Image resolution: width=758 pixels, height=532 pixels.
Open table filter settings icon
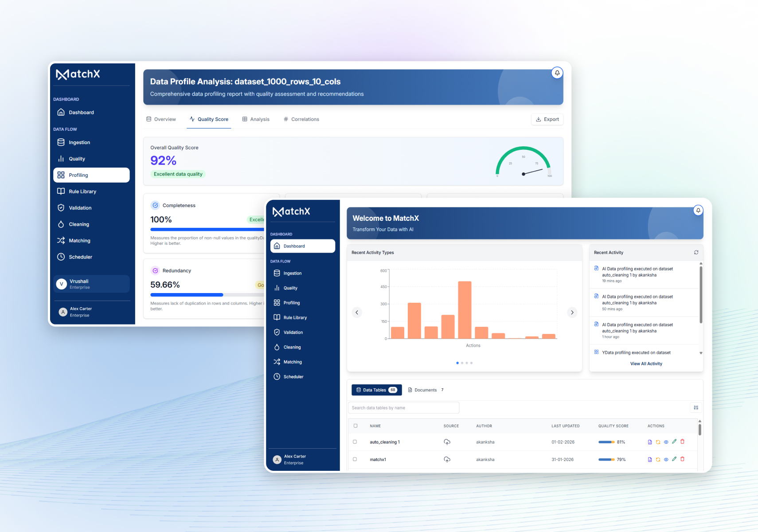click(x=696, y=407)
